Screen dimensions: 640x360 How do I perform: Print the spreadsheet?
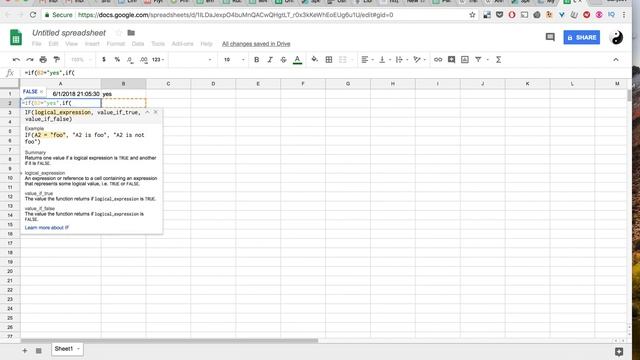click(x=43, y=60)
